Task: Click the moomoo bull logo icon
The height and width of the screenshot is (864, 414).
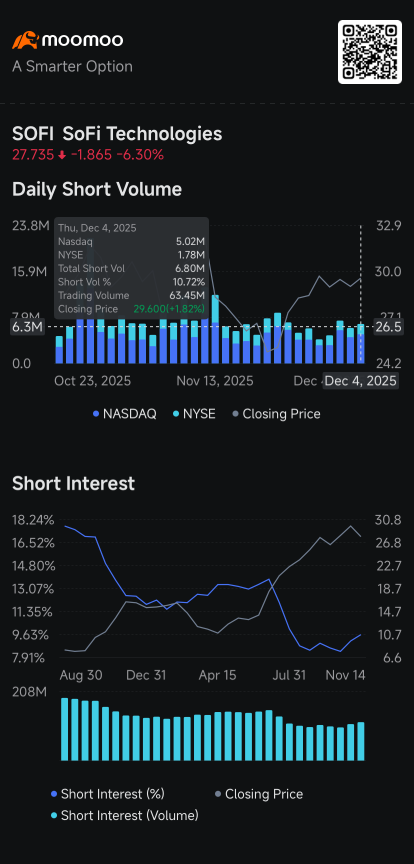Action: click(25, 40)
